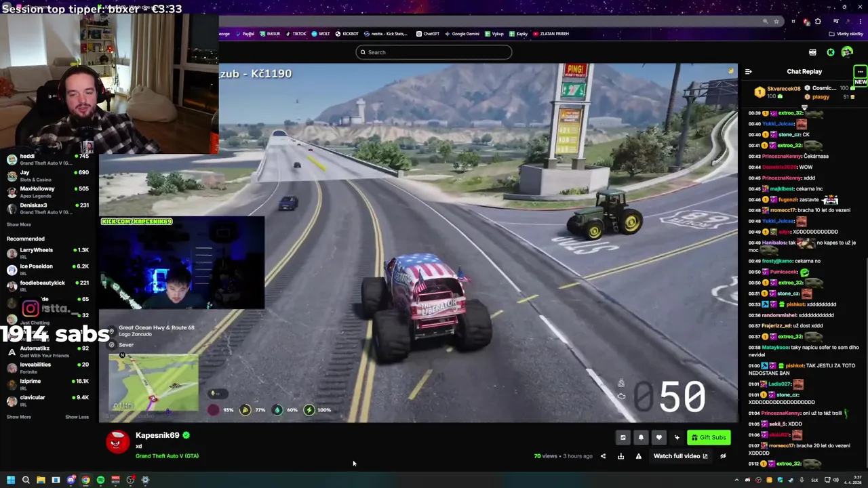Expand Show More at sidebar bottom left
The height and width of the screenshot is (488, 868).
click(x=19, y=417)
